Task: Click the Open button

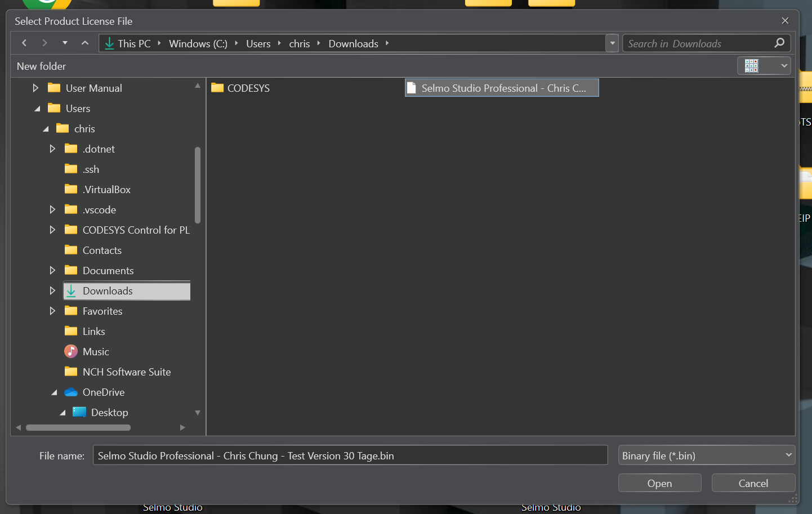Action: click(x=659, y=483)
